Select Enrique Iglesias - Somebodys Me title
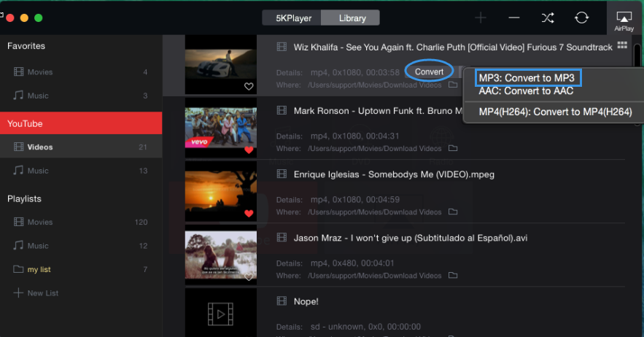This screenshot has width=644, height=337. tap(394, 174)
